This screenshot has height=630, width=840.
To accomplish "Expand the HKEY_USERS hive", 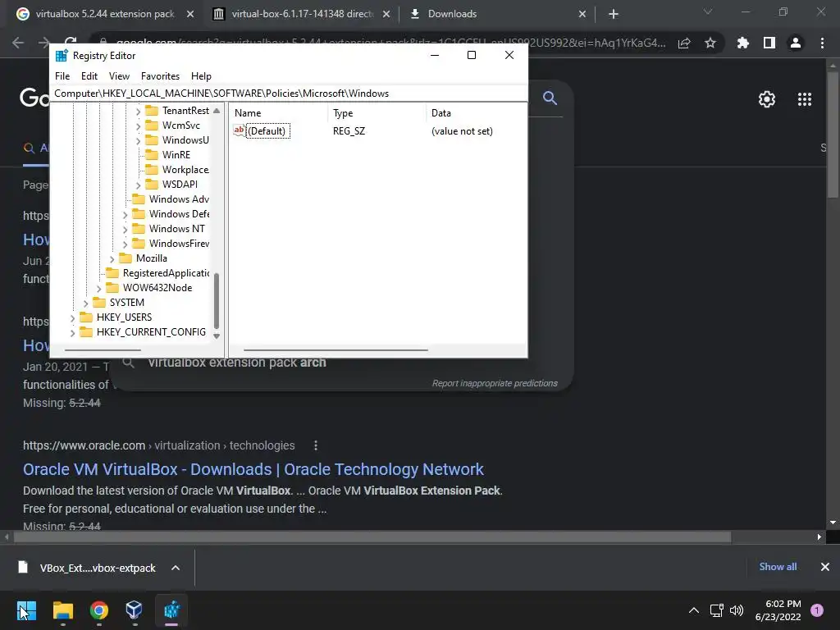I will click(x=72, y=317).
